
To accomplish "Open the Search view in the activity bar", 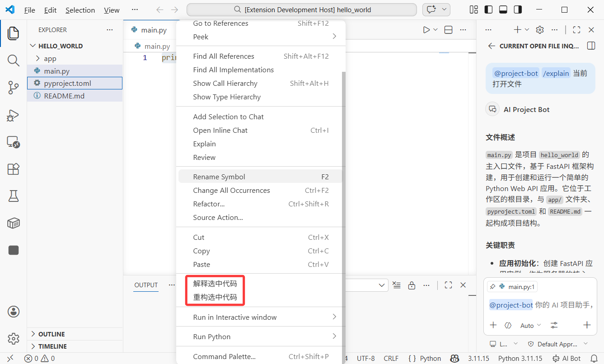I will (13, 60).
